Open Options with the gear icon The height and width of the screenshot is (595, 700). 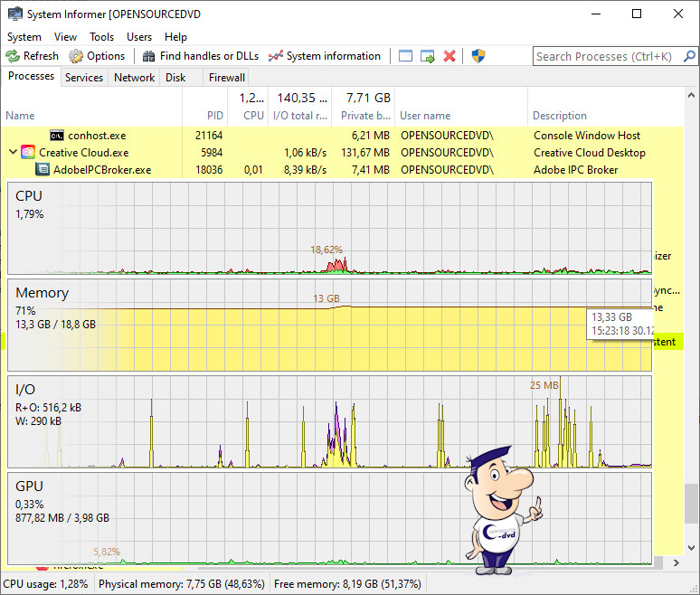coord(76,56)
